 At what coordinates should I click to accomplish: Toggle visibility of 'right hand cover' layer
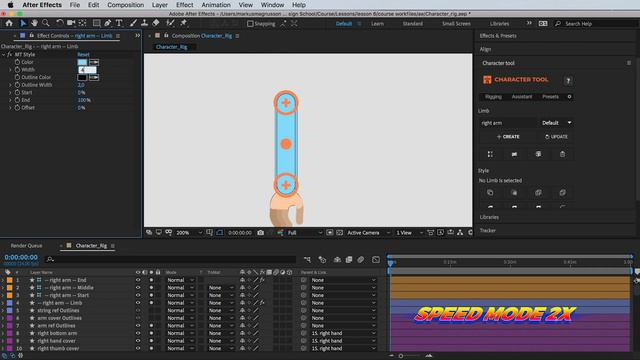[x=138, y=341]
